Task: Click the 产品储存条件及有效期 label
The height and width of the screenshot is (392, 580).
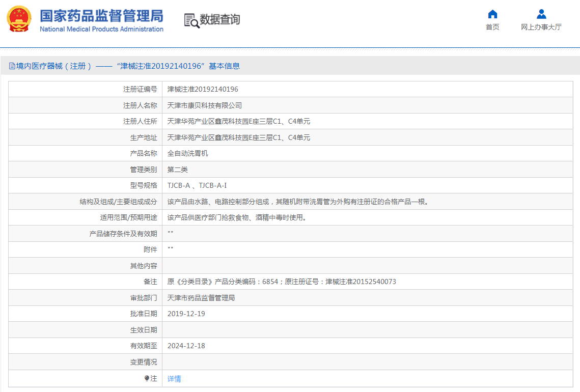Action: coord(123,234)
